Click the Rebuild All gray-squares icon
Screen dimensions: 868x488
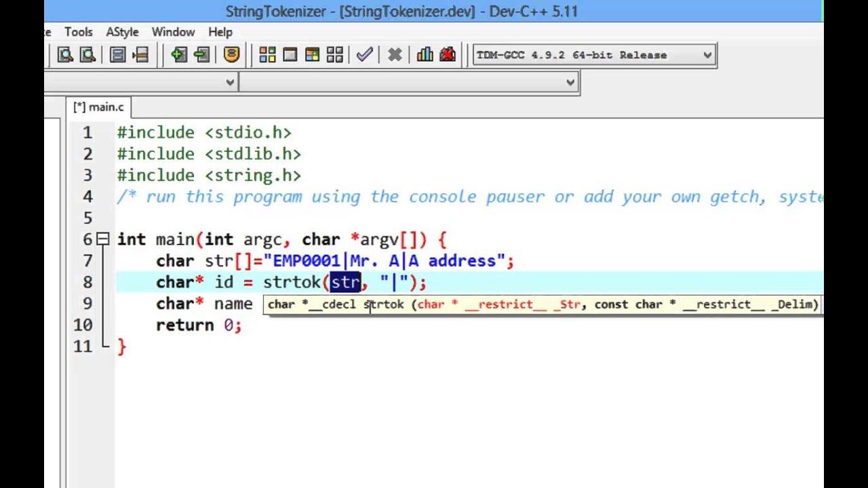click(x=334, y=55)
